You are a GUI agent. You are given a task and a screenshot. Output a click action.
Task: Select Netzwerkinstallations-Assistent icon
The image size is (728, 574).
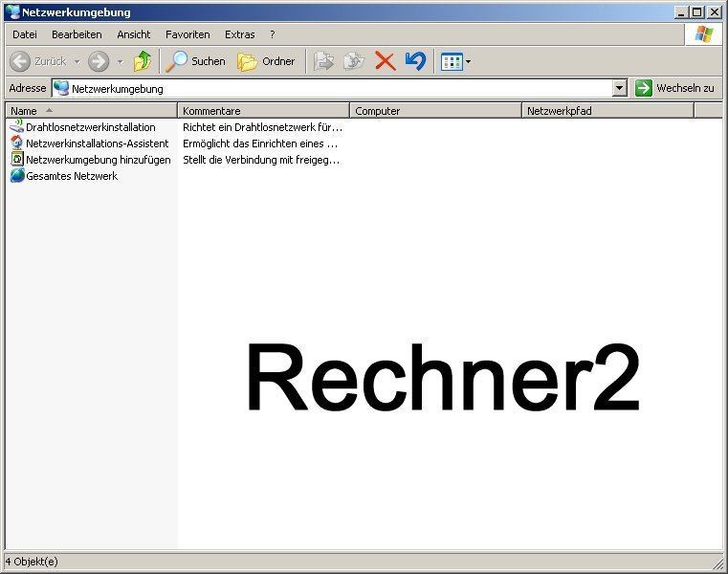(x=16, y=143)
